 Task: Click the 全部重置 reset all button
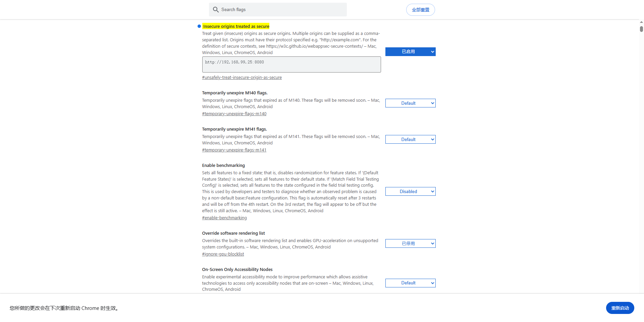(420, 10)
